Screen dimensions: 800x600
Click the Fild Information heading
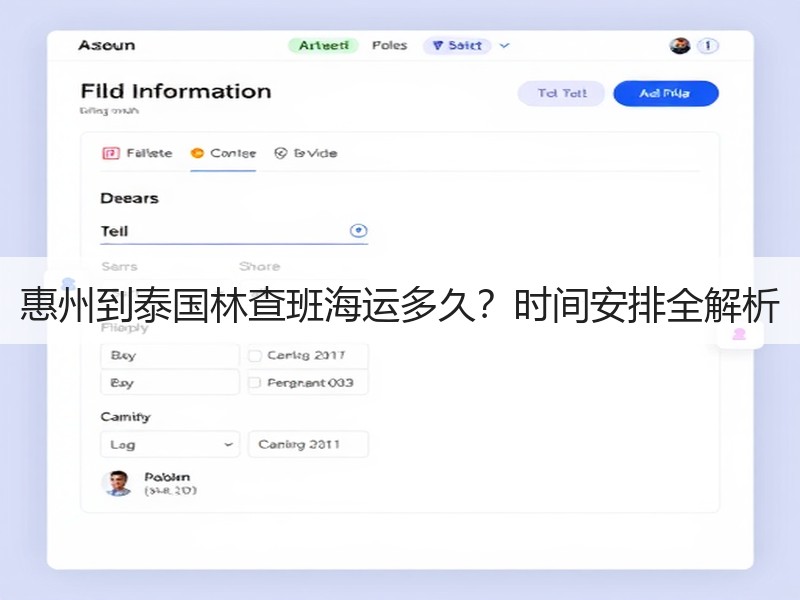[176, 91]
